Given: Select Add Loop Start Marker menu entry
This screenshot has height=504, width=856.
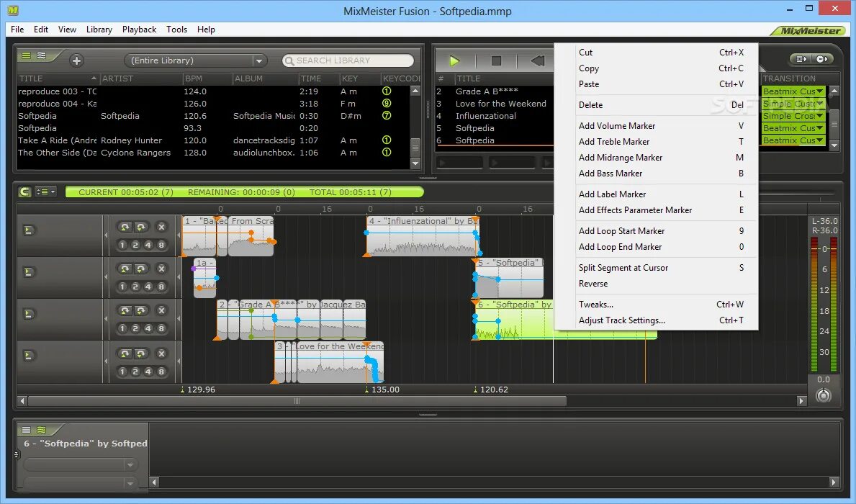Looking at the screenshot, I should click(x=656, y=231).
